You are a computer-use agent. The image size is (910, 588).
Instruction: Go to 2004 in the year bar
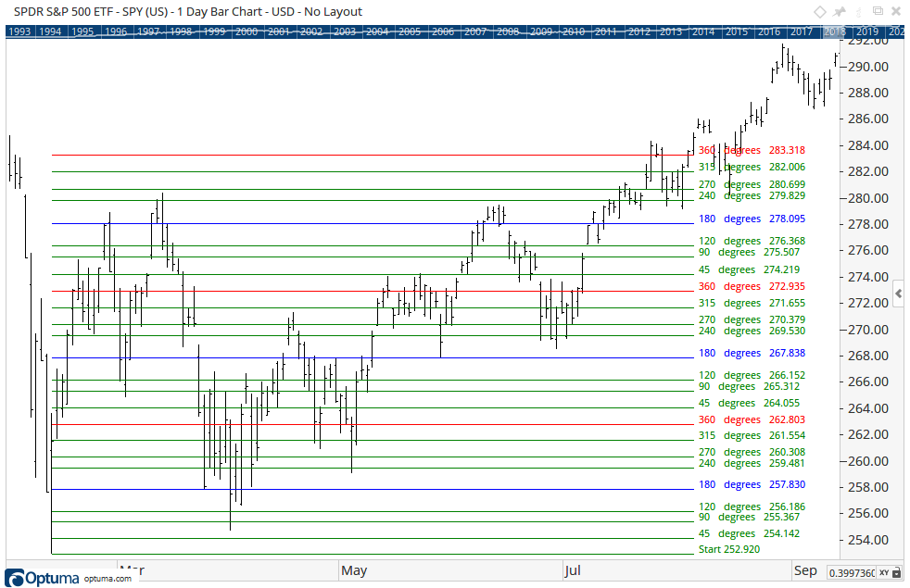pos(377,31)
